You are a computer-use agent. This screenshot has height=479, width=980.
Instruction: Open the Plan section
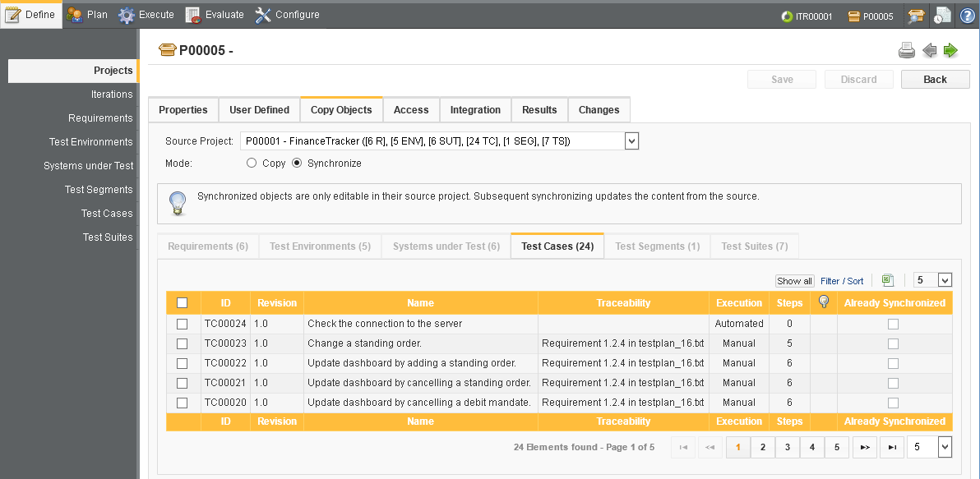pyautogui.click(x=87, y=14)
